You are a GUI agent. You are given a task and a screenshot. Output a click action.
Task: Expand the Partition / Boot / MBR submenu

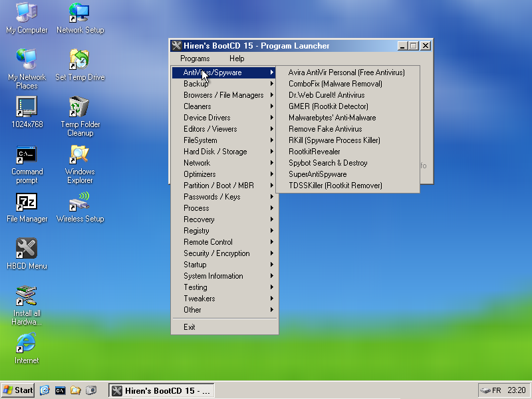224,186
